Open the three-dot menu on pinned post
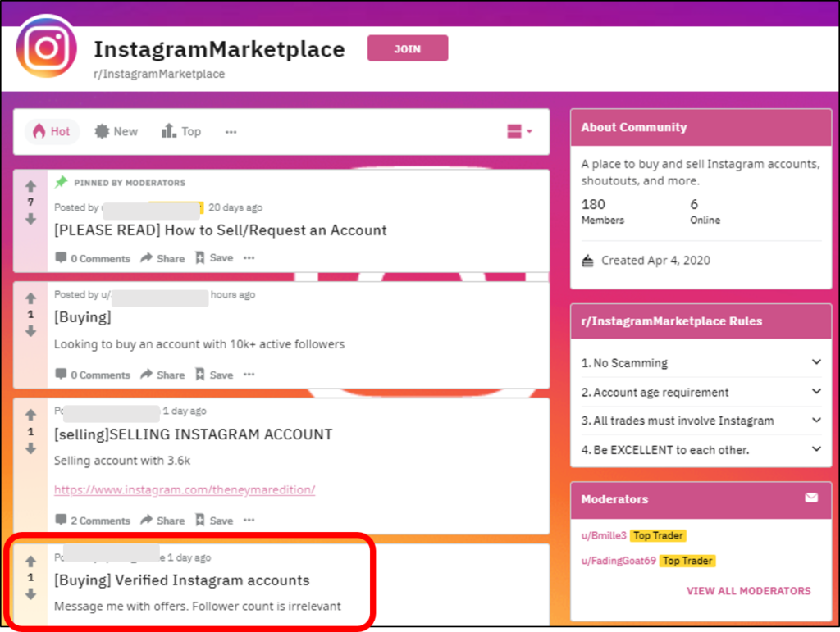 [249, 258]
